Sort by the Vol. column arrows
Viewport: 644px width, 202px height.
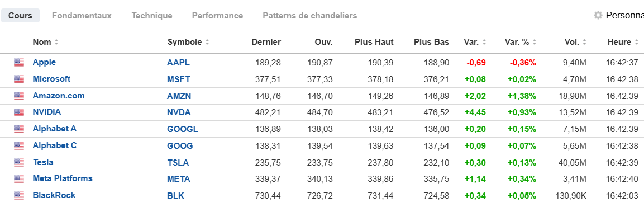click(584, 42)
